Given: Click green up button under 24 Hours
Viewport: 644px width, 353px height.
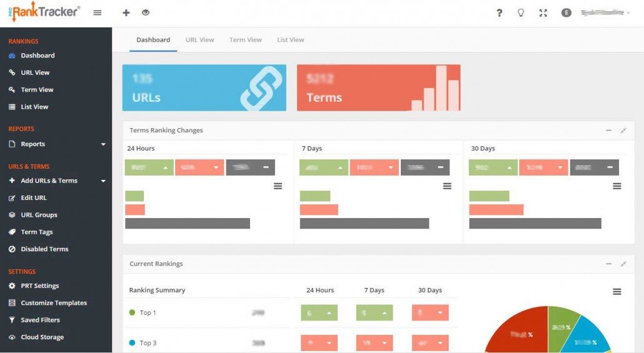Looking at the screenshot, I should coord(149,167).
